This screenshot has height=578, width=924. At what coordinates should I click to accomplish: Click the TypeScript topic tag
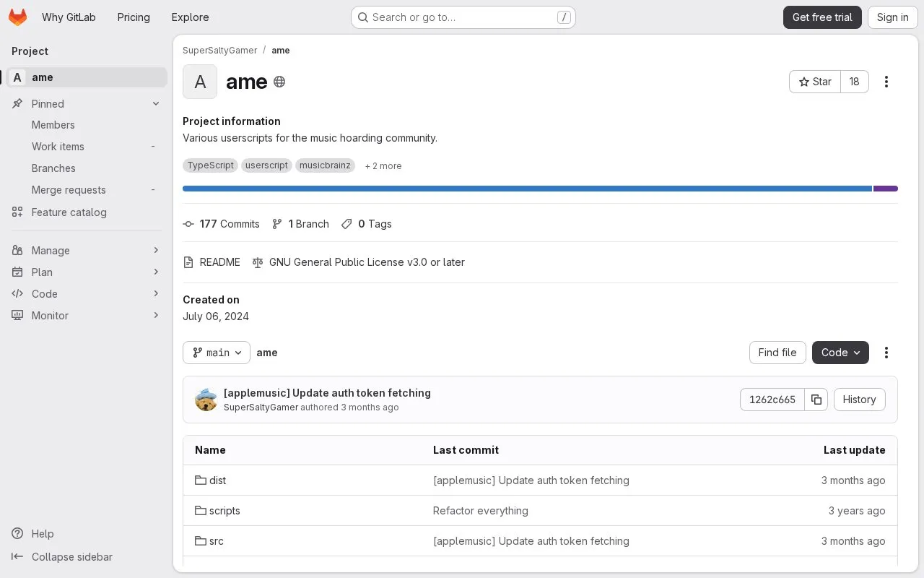click(210, 165)
